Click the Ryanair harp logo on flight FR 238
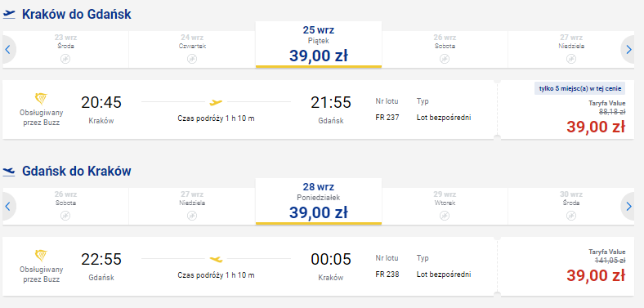The image size is (644, 308). coord(41,256)
